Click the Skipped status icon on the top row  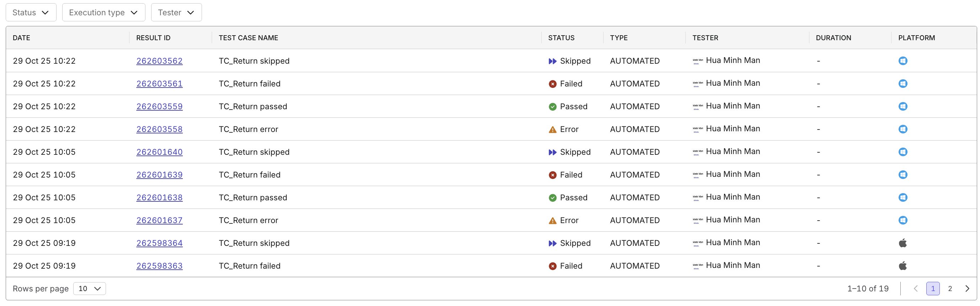[x=552, y=60]
